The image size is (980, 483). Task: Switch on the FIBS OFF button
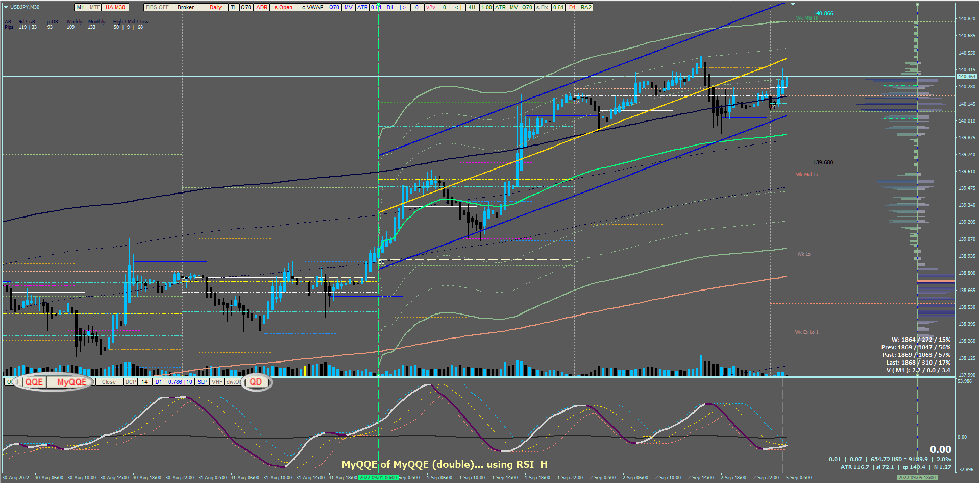coord(157,7)
